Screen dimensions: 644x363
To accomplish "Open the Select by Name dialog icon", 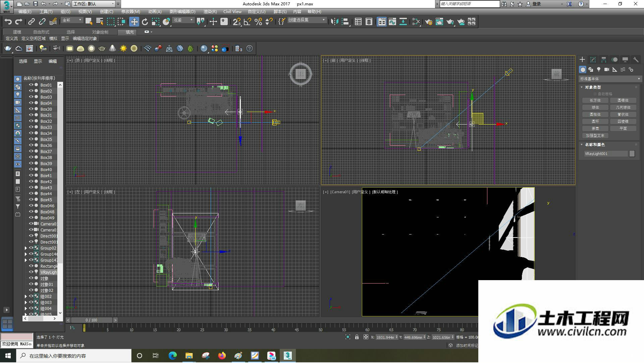I will tap(100, 22).
